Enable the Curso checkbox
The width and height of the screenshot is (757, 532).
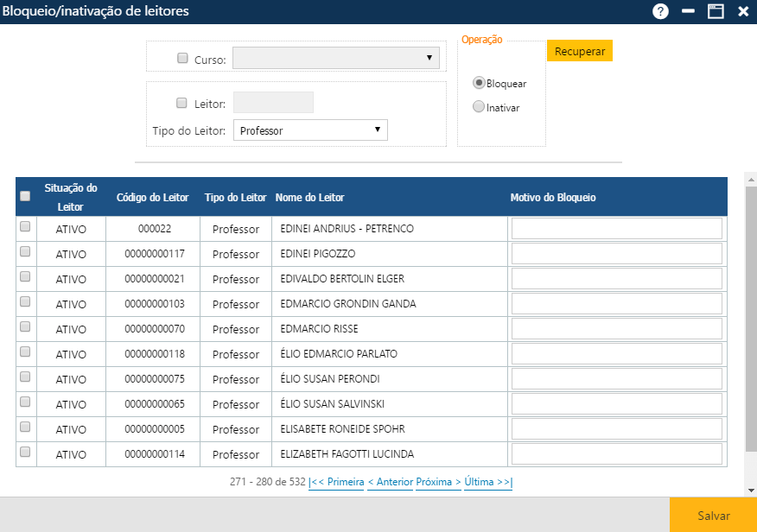182,57
